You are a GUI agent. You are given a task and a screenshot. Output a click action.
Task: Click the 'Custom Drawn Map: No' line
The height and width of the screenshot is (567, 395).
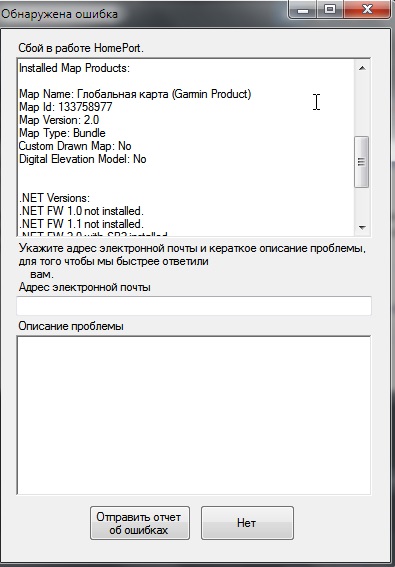pyautogui.click(x=75, y=146)
